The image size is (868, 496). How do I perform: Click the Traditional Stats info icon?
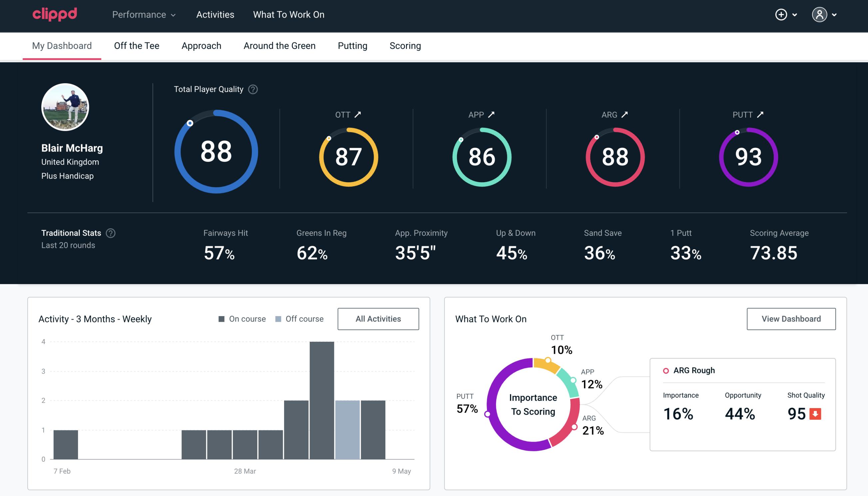coord(110,233)
